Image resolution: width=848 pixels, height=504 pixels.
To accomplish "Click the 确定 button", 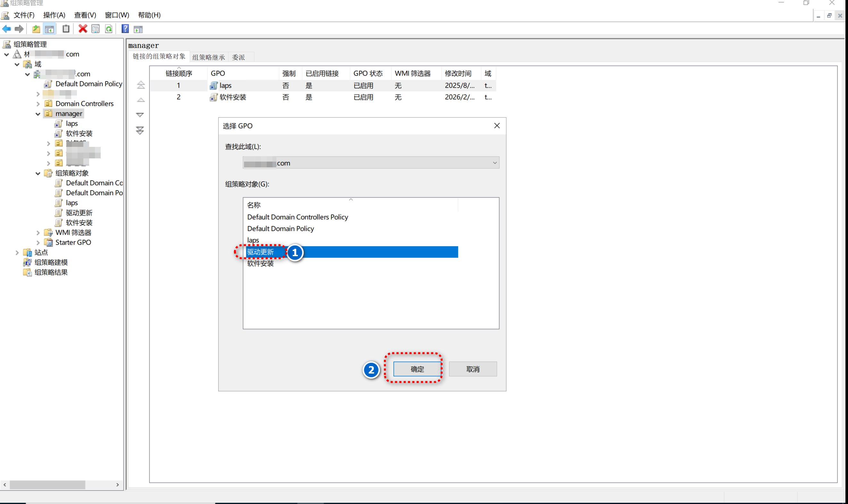I will pyautogui.click(x=417, y=369).
